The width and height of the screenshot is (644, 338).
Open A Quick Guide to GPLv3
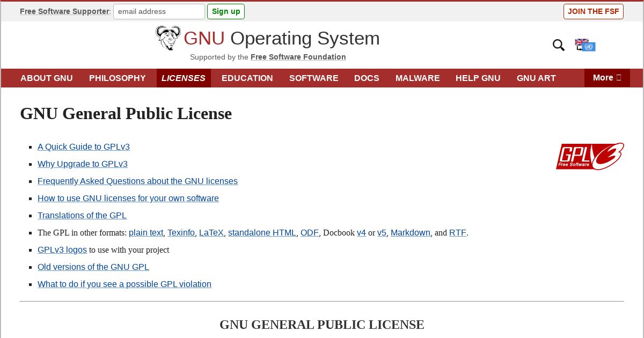[84, 147]
